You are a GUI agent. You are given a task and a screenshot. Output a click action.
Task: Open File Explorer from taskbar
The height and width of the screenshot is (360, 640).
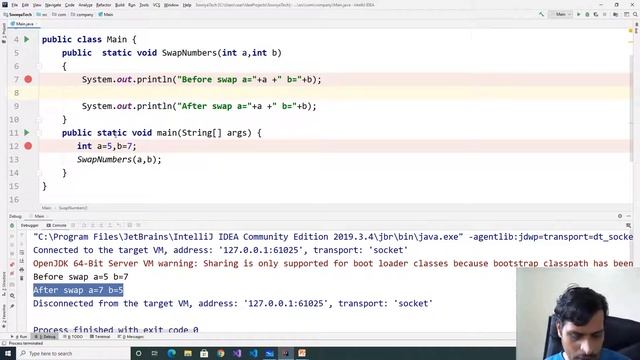tap(188, 353)
